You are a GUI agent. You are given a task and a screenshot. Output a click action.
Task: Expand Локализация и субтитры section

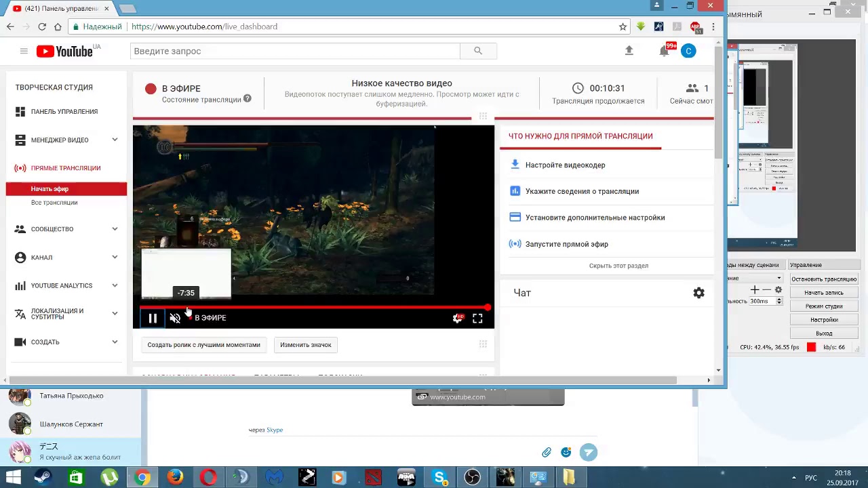tap(115, 314)
